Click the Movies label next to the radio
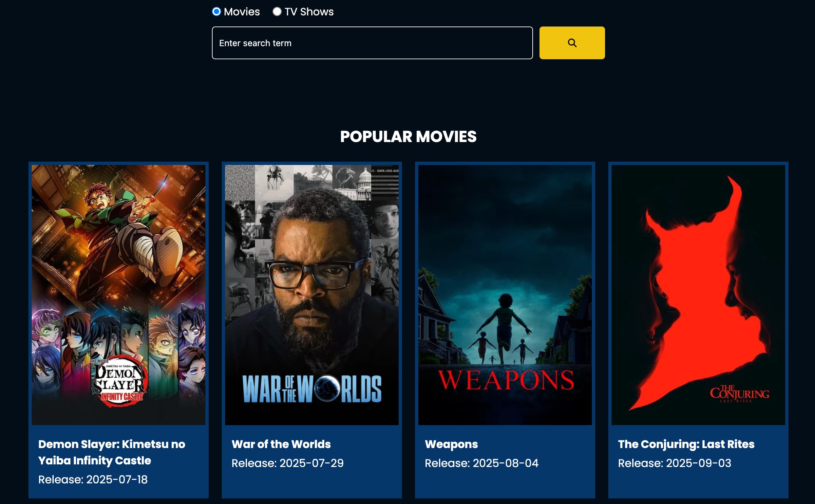Screen dimensions: 815x504 click(242, 11)
